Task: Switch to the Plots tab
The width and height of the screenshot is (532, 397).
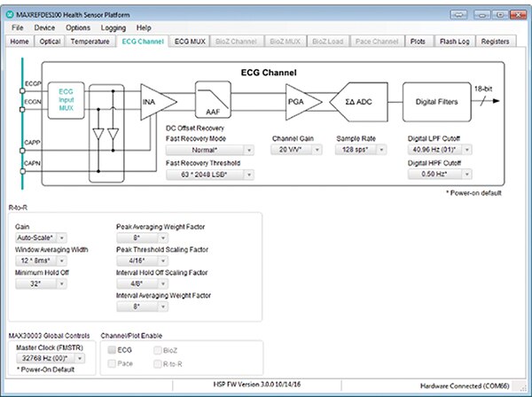Action: point(419,41)
